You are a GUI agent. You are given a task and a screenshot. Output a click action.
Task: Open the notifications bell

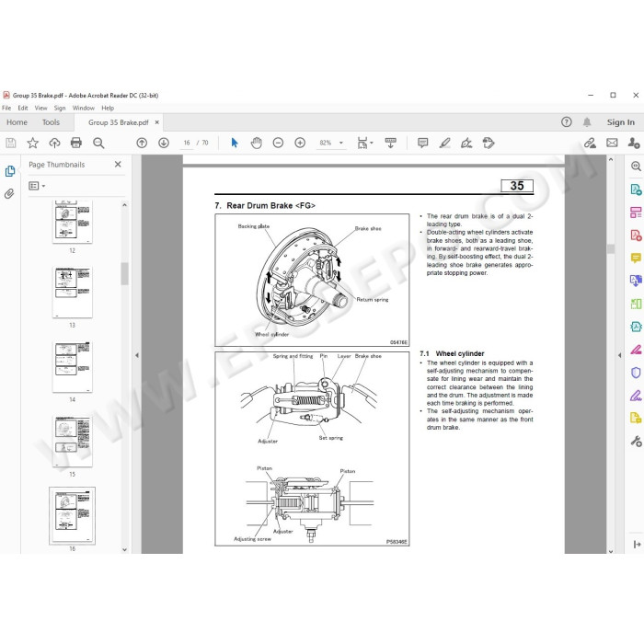click(x=587, y=122)
